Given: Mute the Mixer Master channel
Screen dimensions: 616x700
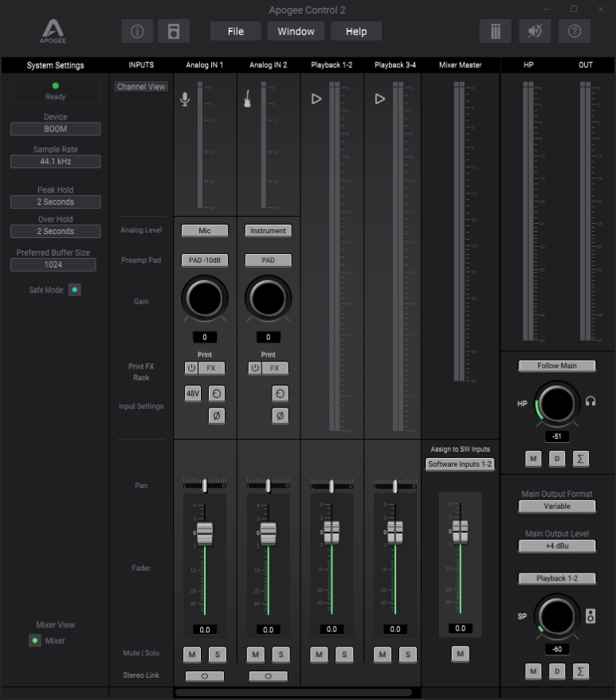Looking at the screenshot, I should point(460,654).
